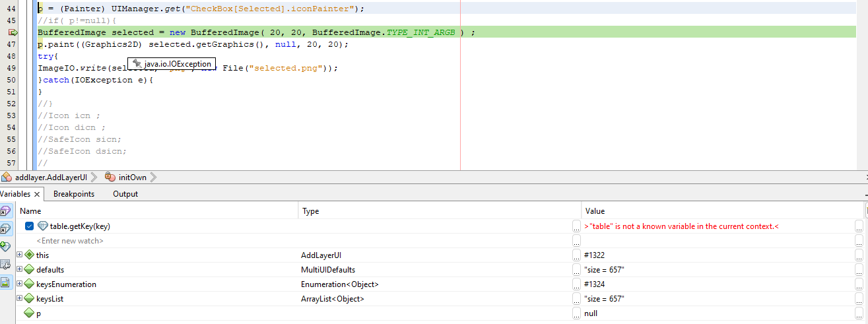The image size is (868, 324).
Task: Click the watch diamond icon for table.getKey(key)
Action: point(43,226)
